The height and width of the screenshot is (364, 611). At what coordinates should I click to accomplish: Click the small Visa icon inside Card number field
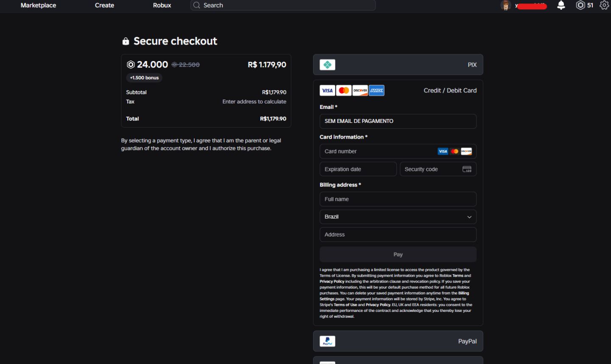pyautogui.click(x=443, y=151)
